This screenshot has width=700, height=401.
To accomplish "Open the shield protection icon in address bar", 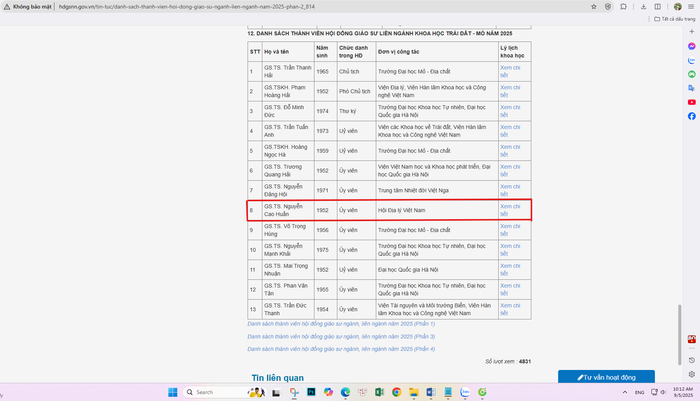I will tap(608, 7).
